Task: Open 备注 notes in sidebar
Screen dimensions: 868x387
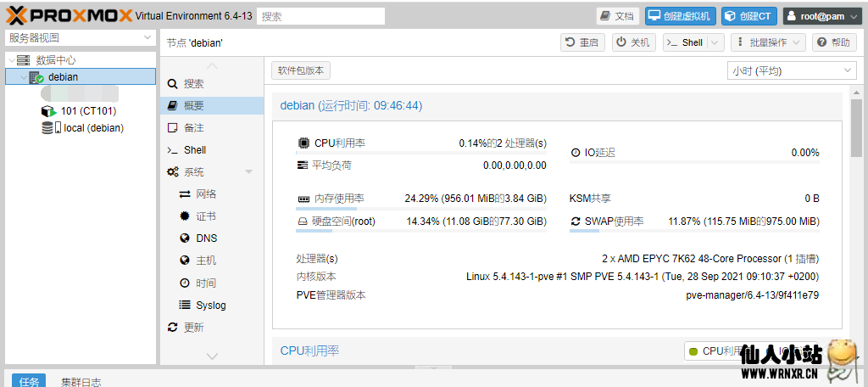Action: [212, 127]
